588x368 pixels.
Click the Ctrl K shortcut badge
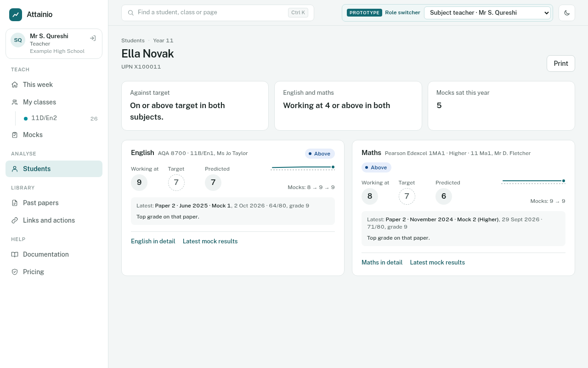(x=298, y=13)
